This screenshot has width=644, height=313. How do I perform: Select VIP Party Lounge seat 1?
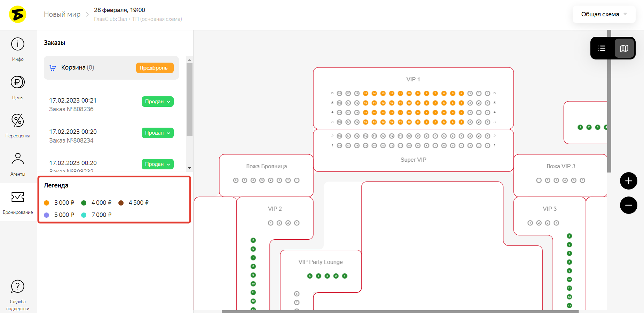point(345,276)
